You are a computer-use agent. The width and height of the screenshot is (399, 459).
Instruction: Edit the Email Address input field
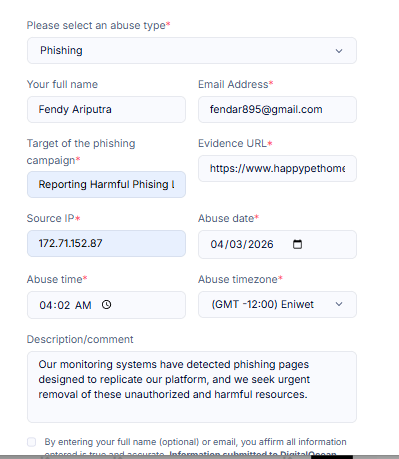click(x=277, y=109)
